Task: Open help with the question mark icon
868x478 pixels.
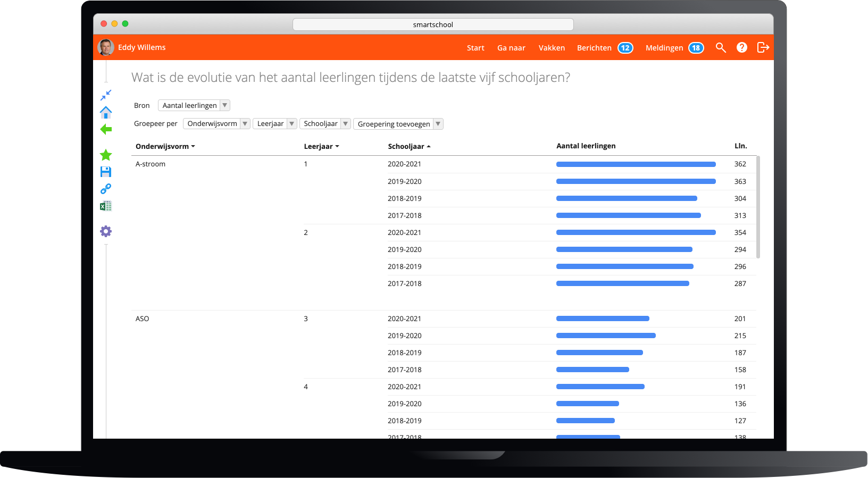Action: coord(742,47)
